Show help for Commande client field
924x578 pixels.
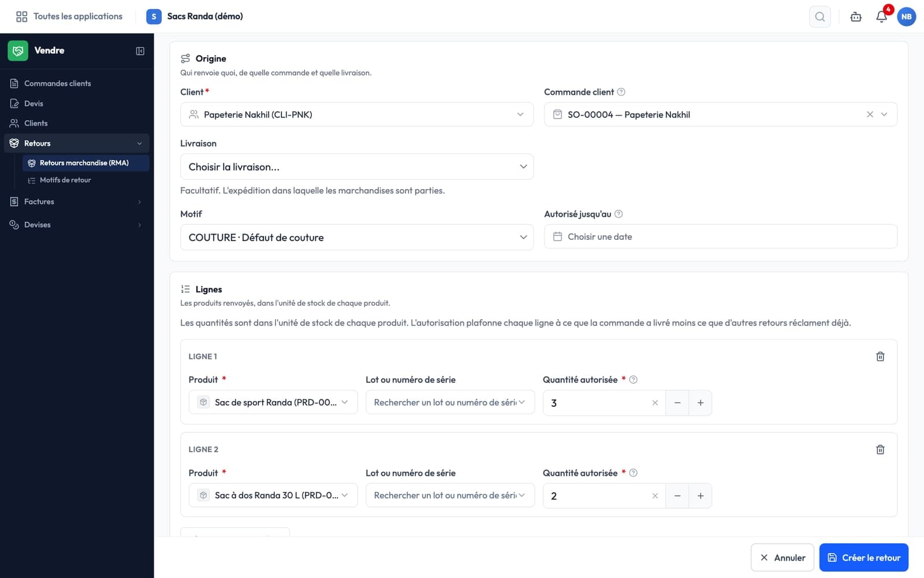[621, 92]
